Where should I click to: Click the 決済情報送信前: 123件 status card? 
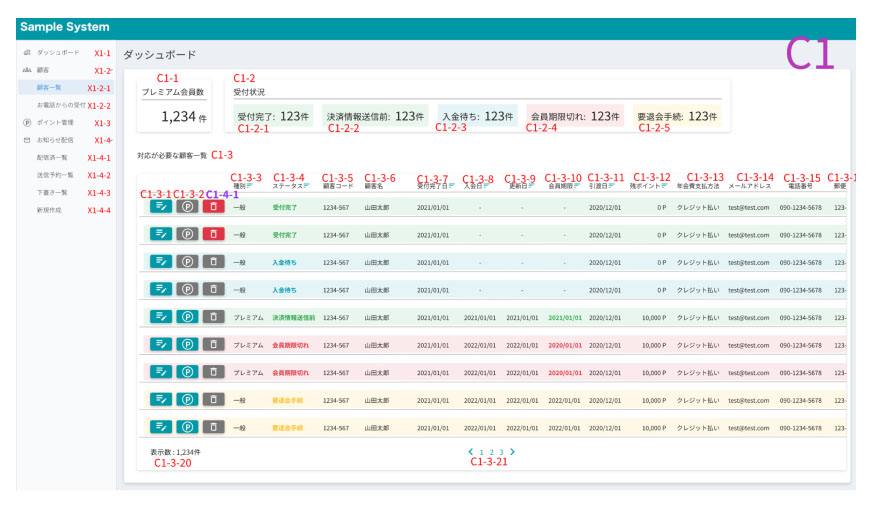pyautogui.click(x=375, y=116)
